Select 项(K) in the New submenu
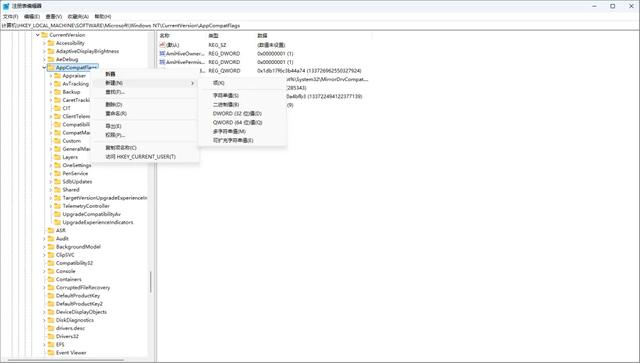Screen dimensions: 640x363 [x=242, y=83]
